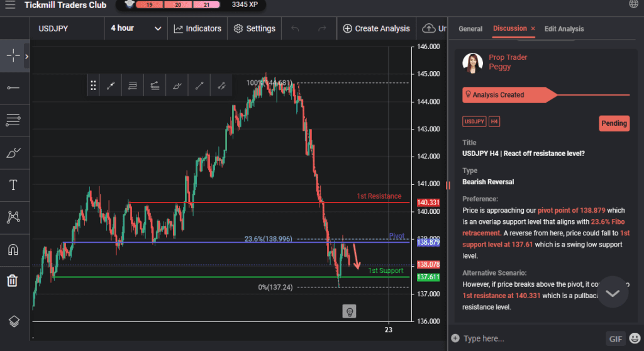Viewport: 644px width, 351px height.
Task: Open the Edit Analysis tab
Action: point(563,29)
